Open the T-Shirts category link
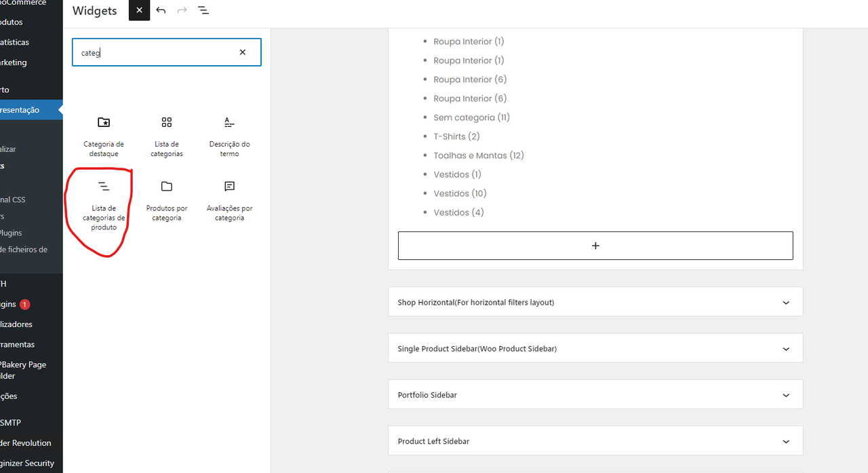The height and width of the screenshot is (473, 868). pyautogui.click(x=449, y=136)
